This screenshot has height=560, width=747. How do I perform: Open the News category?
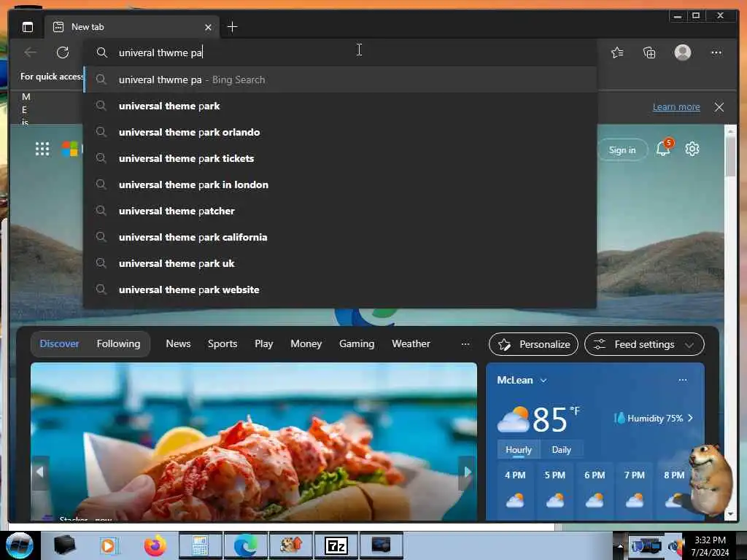[178, 344]
